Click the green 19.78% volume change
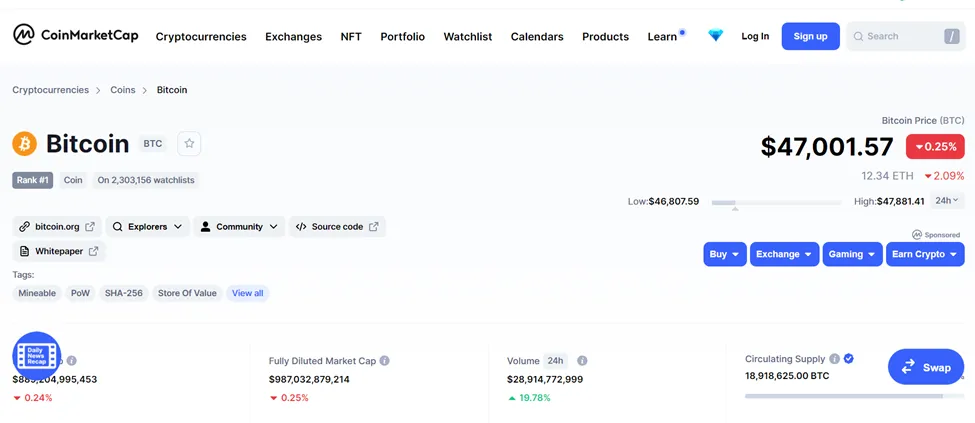The height and width of the screenshot is (423, 975). [x=529, y=397]
